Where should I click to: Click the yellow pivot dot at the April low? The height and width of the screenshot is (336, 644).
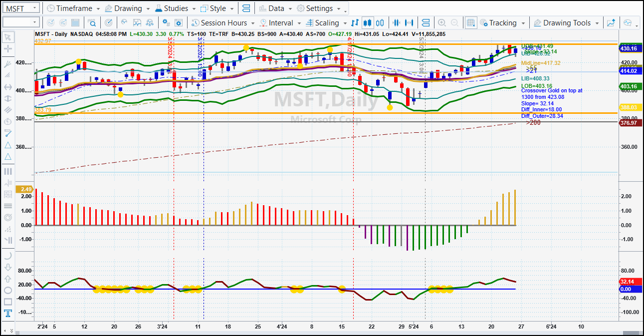(x=390, y=107)
